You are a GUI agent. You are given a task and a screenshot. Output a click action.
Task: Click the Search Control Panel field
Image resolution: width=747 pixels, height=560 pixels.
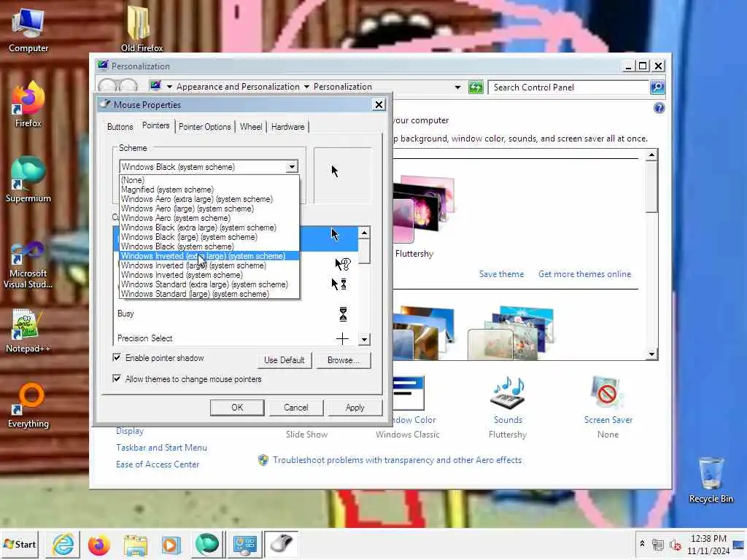tap(569, 87)
